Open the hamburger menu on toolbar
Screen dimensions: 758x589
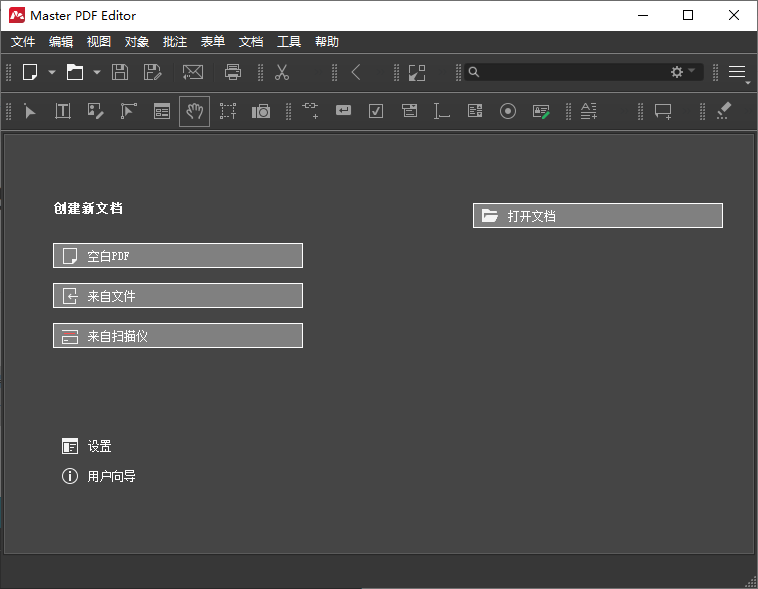737,72
